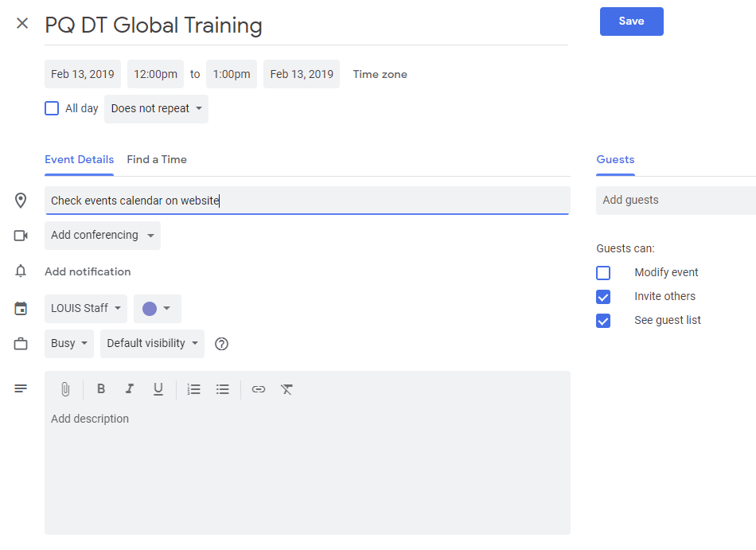
Task: Open the LOUIS Staff calendar dropdown
Action: [x=86, y=309]
